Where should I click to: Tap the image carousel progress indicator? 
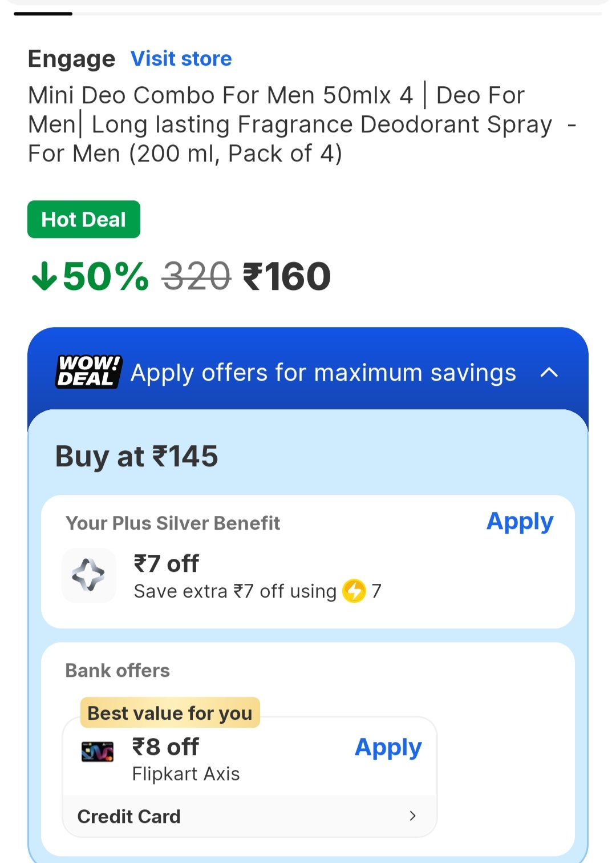point(43,13)
